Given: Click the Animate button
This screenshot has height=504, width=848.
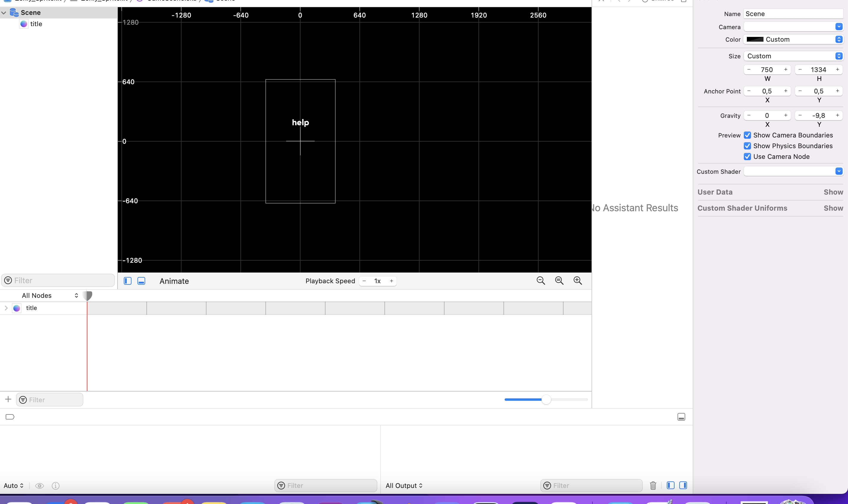Looking at the screenshot, I should (x=174, y=281).
